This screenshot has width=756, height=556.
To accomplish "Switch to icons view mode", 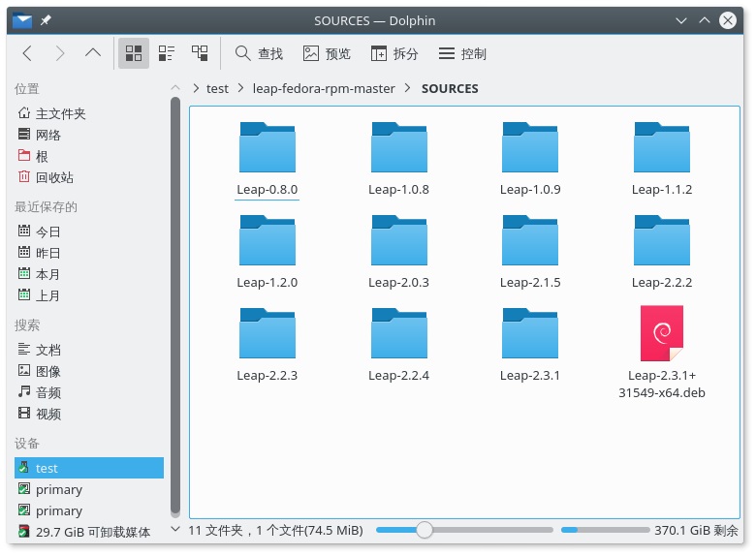I will coord(134,53).
